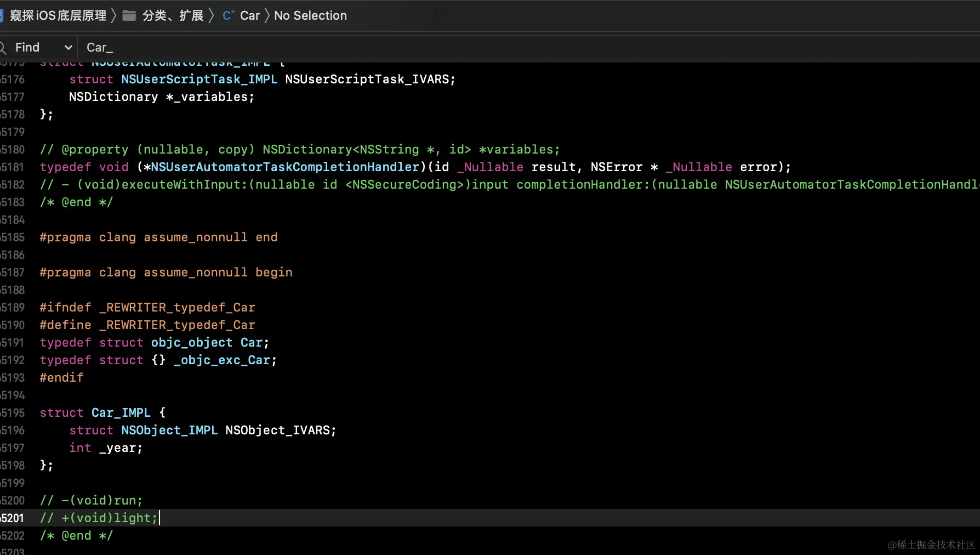
Task: Click the 'int _year;' line
Action: point(106,448)
